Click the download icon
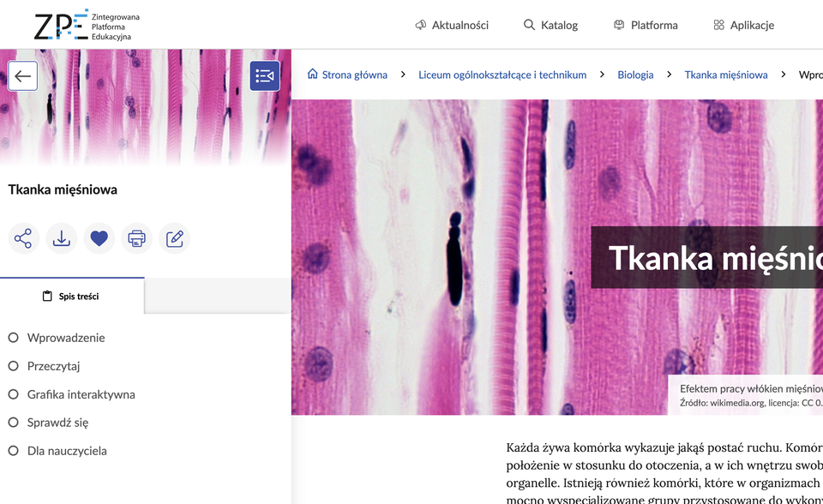Screen dimensions: 823x504 (61, 238)
